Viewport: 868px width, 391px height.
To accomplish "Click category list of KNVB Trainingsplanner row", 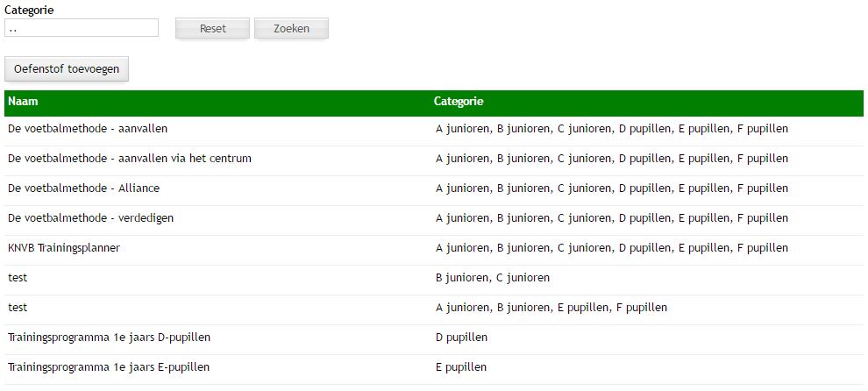I will point(611,248).
